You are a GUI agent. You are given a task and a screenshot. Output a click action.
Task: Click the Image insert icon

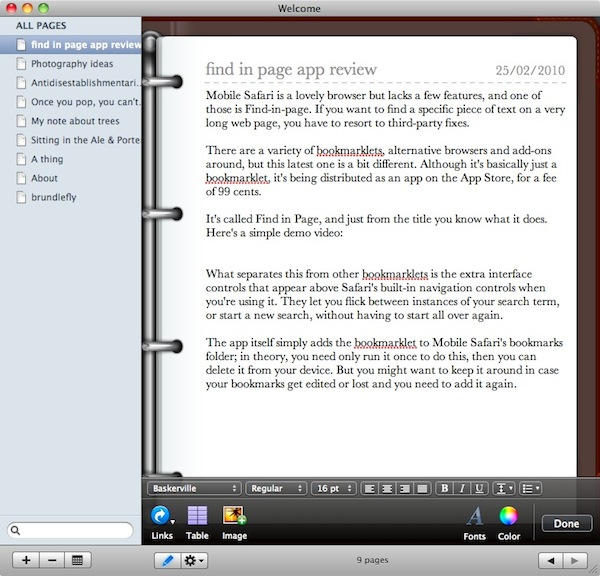[x=235, y=516]
